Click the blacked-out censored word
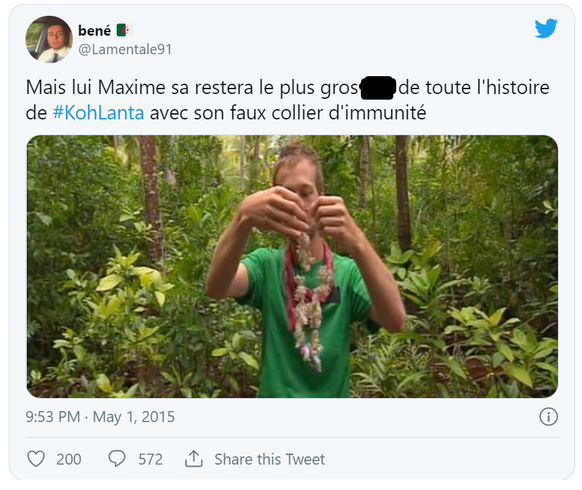582x490 pixels. pyautogui.click(x=378, y=88)
